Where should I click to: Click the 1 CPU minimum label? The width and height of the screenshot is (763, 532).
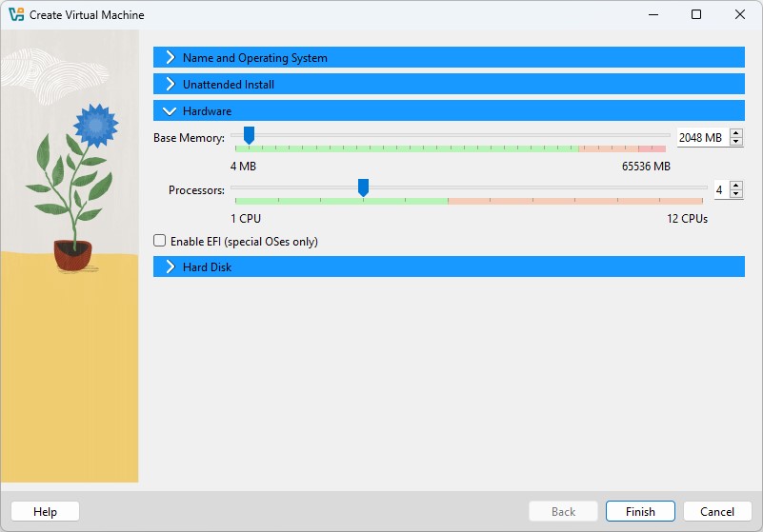246,219
